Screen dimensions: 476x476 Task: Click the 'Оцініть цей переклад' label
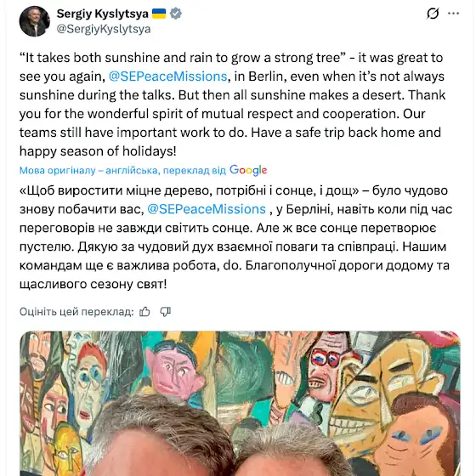pyautogui.click(x=76, y=312)
